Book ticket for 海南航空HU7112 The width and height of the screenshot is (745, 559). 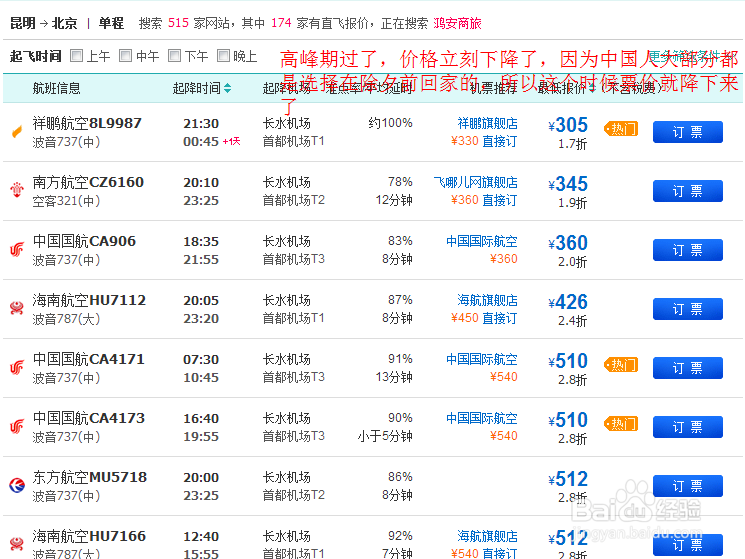tap(688, 309)
